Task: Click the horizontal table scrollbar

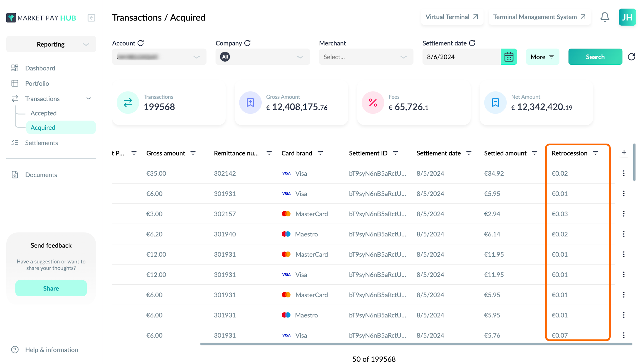Action: (x=416, y=344)
